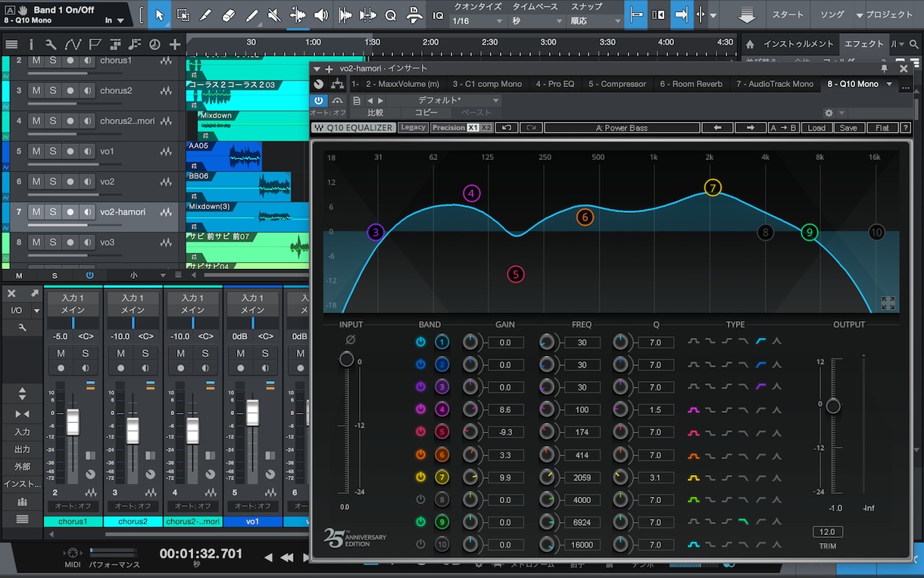Viewport: 924px width, 578px height.
Task: Pick the Eraser tool
Action: pyautogui.click(x=229, y=14)
